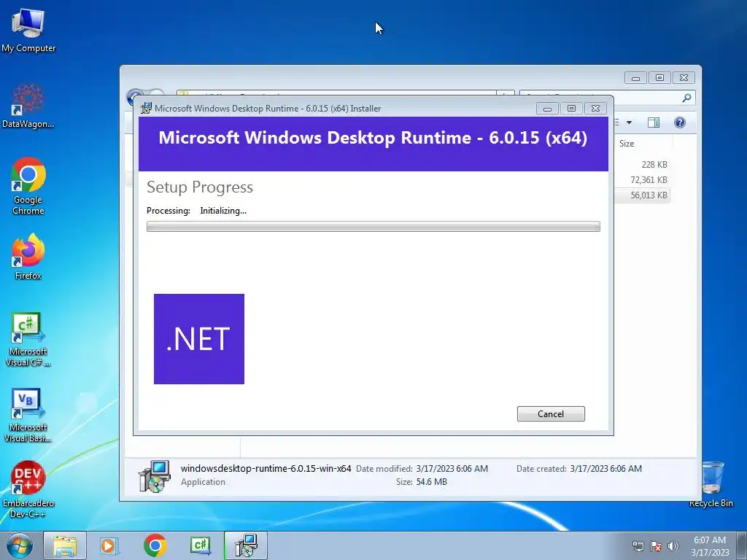The height and width of the screenshot is (560, 747).
Task: Open the Explorer view options dropdown arrow
Action: point(629,122)
